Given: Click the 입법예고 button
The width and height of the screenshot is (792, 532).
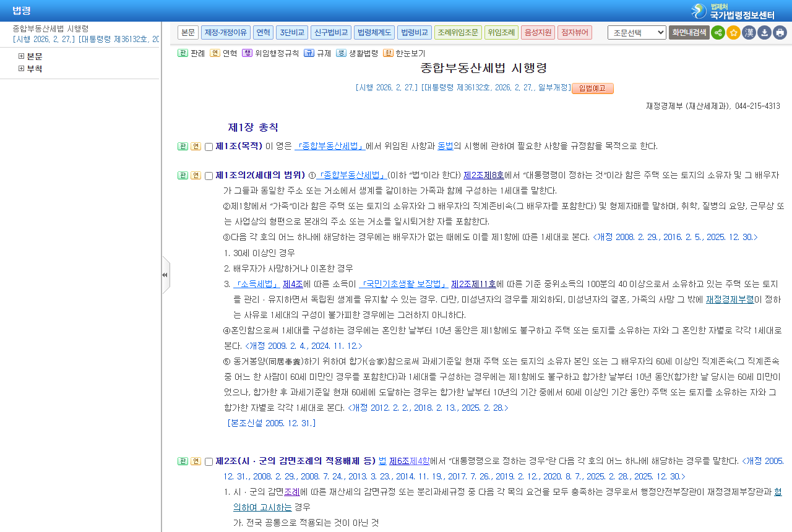Looking at the screenshot, I should pos(593,88).
